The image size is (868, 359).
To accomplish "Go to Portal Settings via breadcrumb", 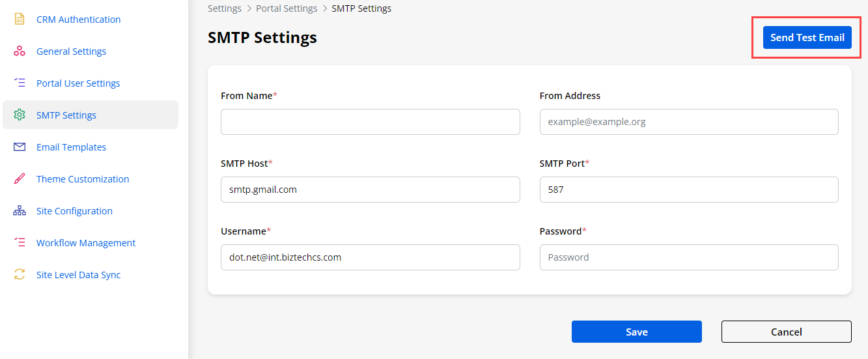I will pyautogui.click(x=287, y=8).
